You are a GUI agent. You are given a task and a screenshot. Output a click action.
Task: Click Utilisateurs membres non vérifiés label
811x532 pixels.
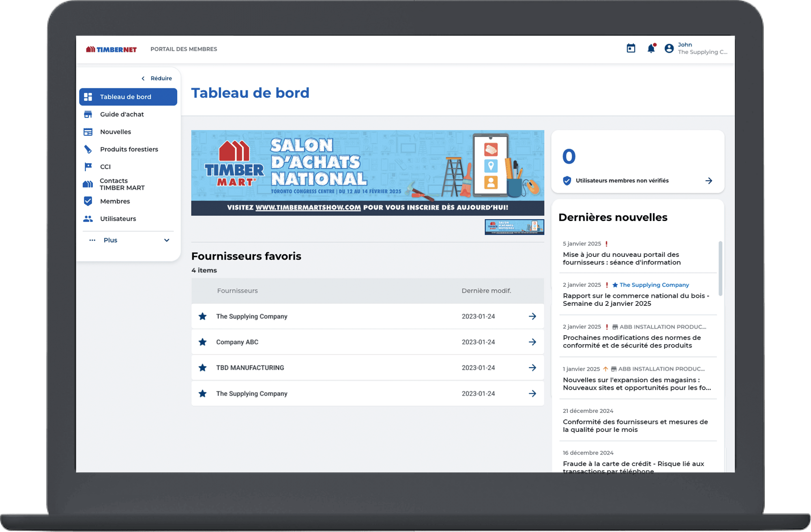(x=622, y=181)
